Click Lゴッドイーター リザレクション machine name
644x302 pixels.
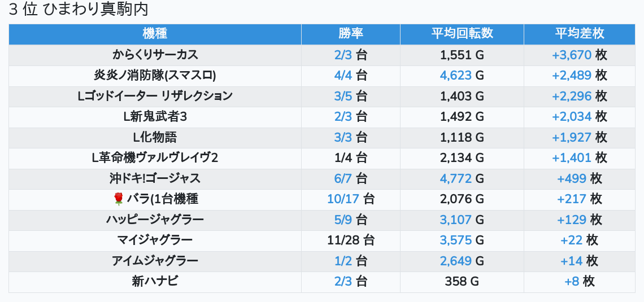155,96
